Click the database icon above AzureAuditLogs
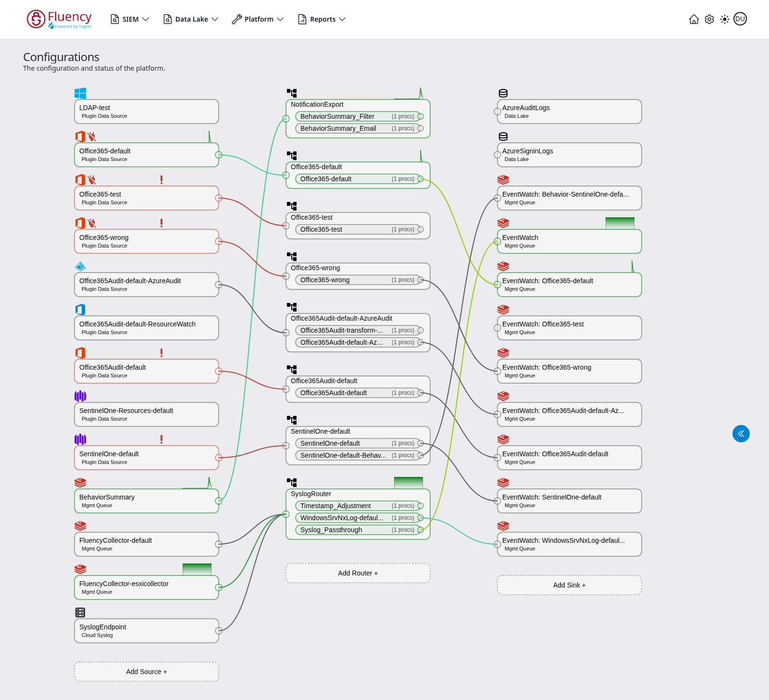The width and height of the screenshot is (769, 700). tap(503, 93)
